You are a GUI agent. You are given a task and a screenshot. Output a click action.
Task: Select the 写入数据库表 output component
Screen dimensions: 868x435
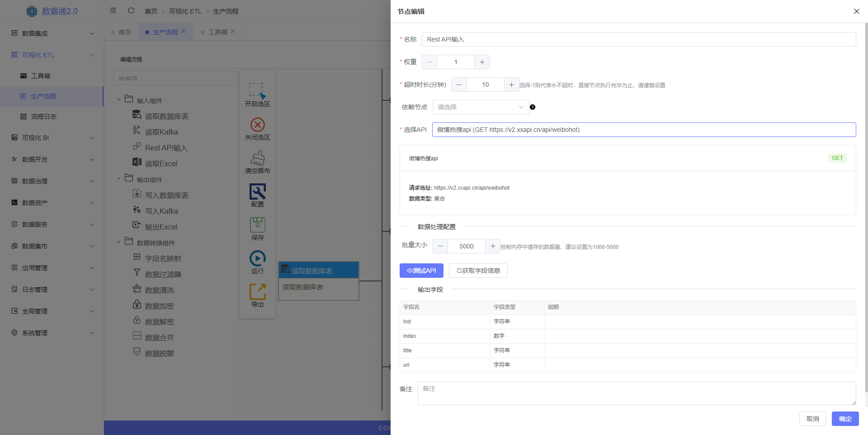(160, 195)
